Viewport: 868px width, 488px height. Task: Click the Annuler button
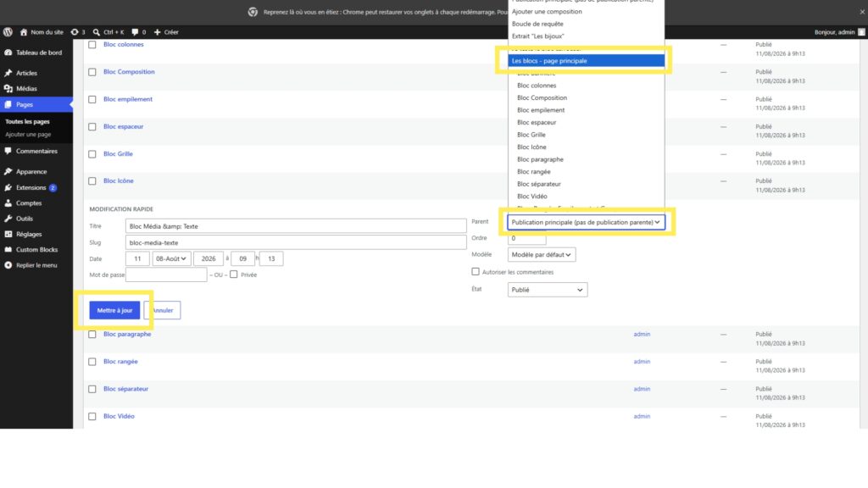tap(163, 310)
